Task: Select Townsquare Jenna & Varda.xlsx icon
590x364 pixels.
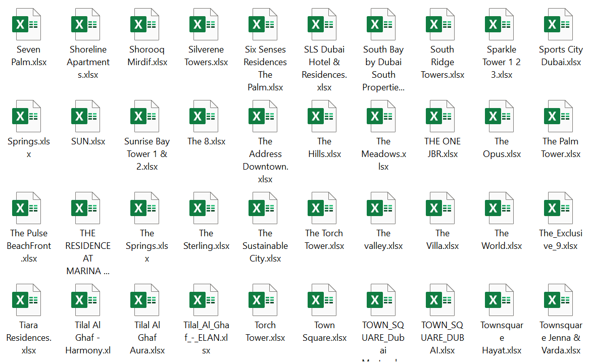Action: click(x=560, y=300)
